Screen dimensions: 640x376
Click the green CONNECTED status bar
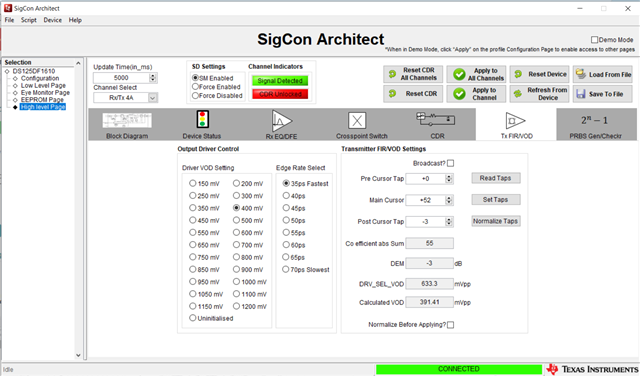459,369
